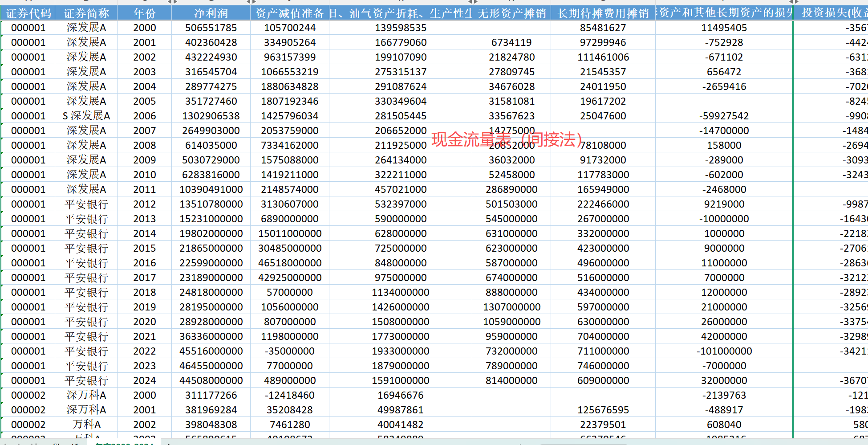Click the cell showing 1302906538
The width and height of the screenshot is (868, 445).
click(x=211, y=116)
